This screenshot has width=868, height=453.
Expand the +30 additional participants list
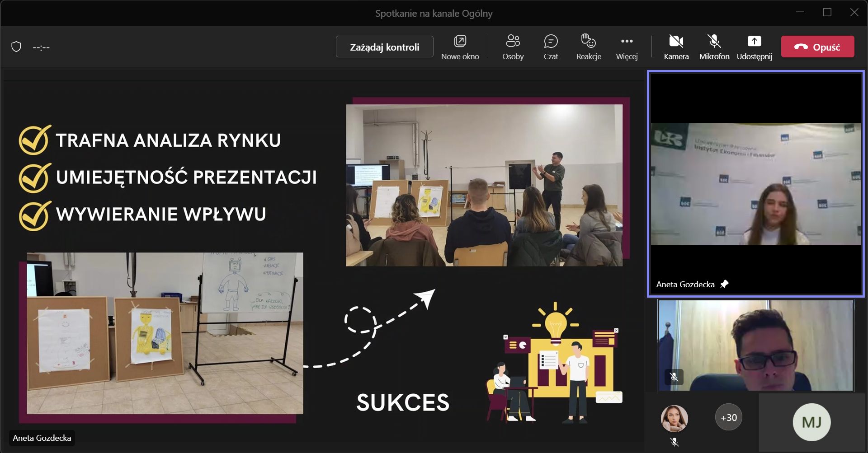tap(728, 417)
